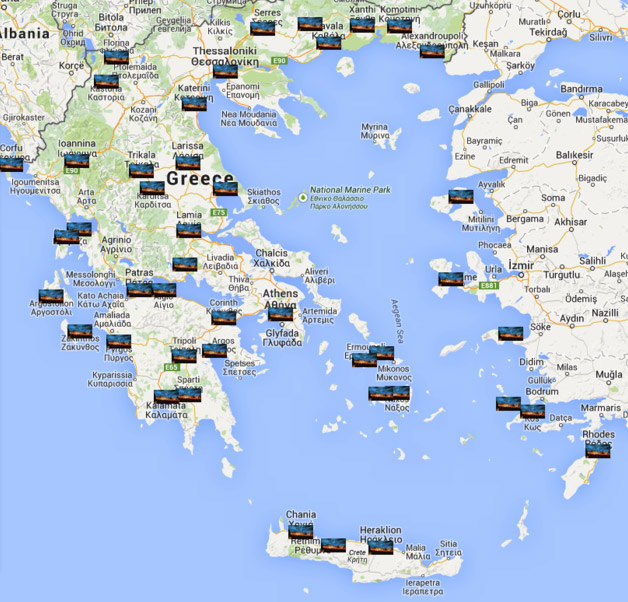
Task: Select the photo marker at Argostolion
Action: point(51,296)
